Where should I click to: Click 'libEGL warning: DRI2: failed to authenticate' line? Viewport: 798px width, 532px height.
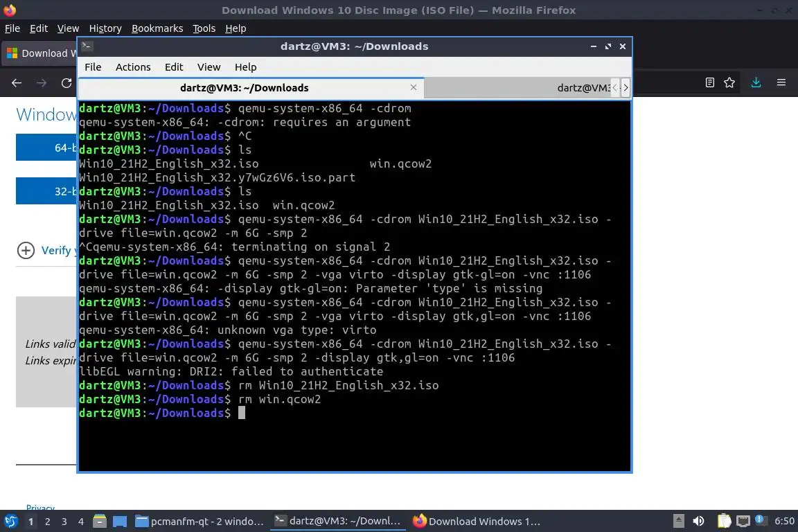(x=231, y=371)
